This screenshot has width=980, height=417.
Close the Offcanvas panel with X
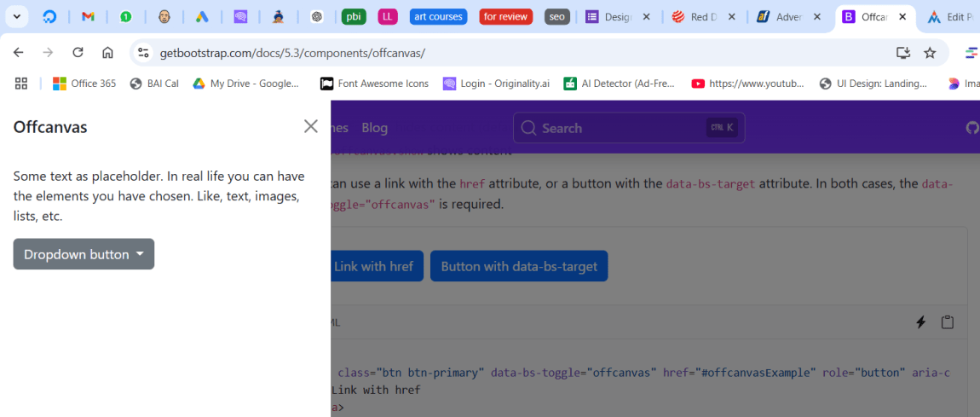click(x=311, y=127)
